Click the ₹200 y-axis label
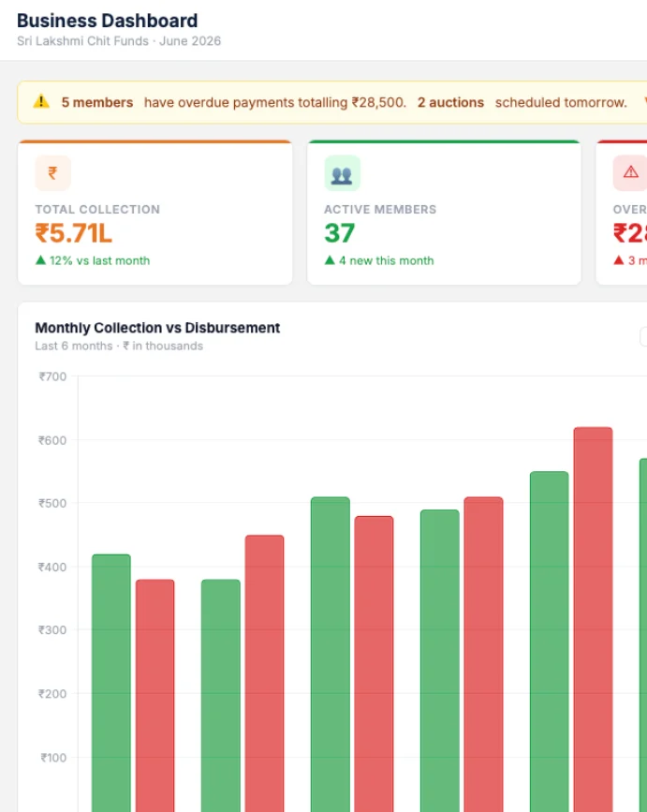647x812 pixels. point(52,694)
